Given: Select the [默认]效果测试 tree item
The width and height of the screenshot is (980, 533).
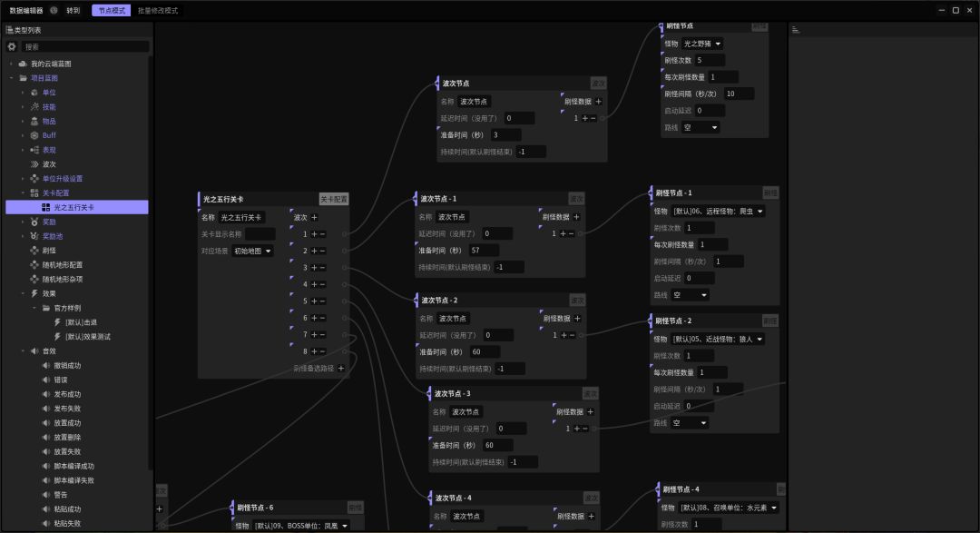Looking at the screenshot, I should [x=88, y=337].
